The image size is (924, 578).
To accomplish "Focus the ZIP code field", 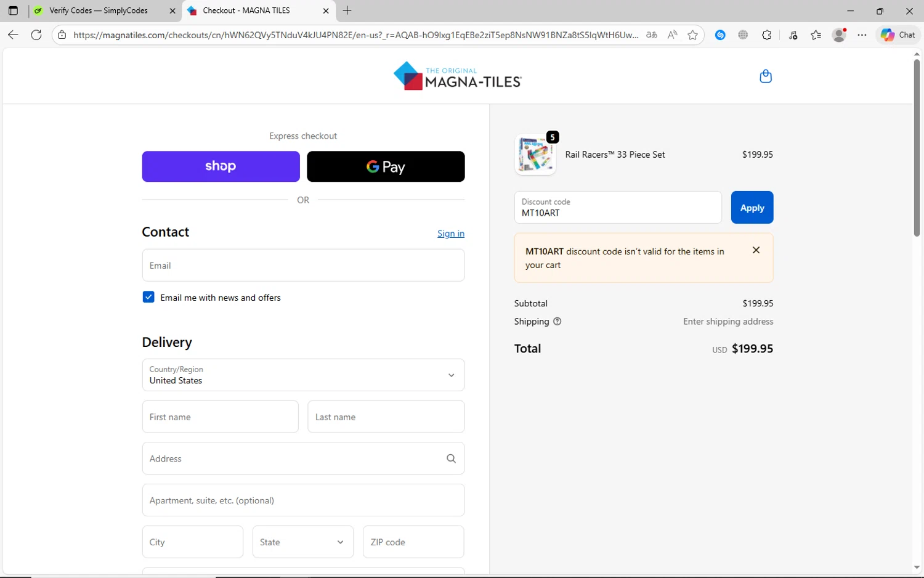I will click(413, 542).
